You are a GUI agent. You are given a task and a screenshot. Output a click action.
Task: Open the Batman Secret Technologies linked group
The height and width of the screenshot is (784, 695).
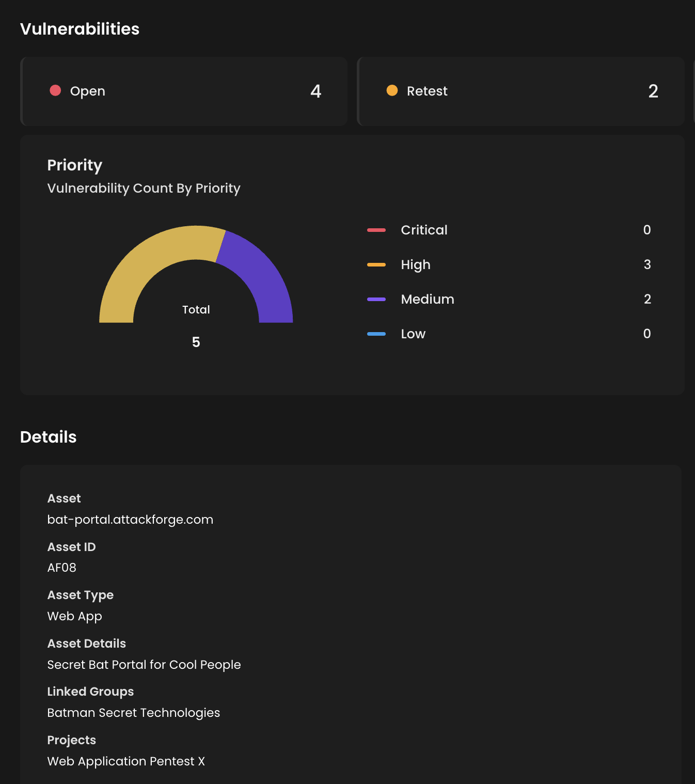click(134, 713)
